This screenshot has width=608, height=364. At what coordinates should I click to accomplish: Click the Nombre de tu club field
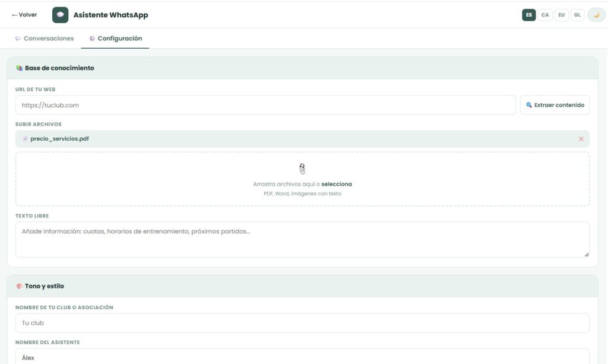(x=302, y=323)
